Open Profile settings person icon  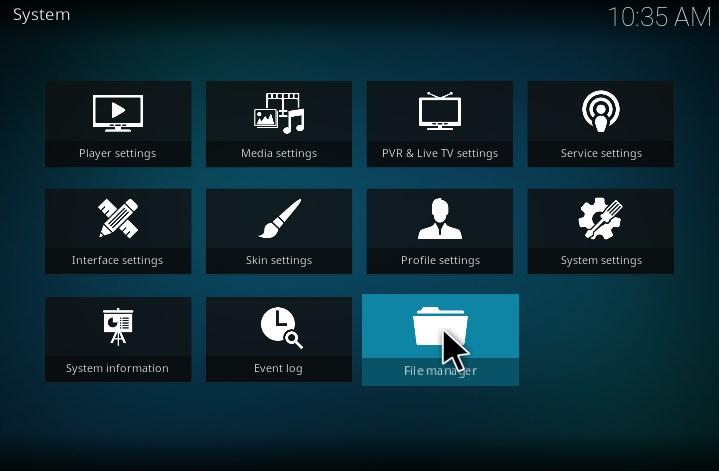point(440,218)
